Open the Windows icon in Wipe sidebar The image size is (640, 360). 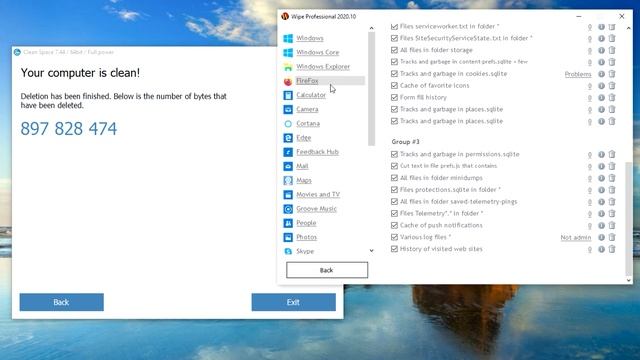point(288,38)
